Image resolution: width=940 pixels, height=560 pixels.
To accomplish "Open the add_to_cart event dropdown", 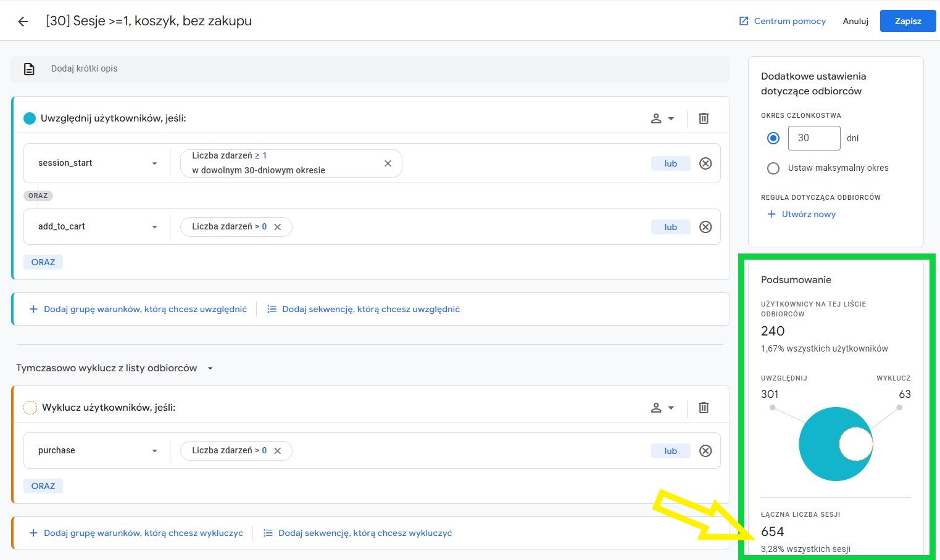I will 98,227.
